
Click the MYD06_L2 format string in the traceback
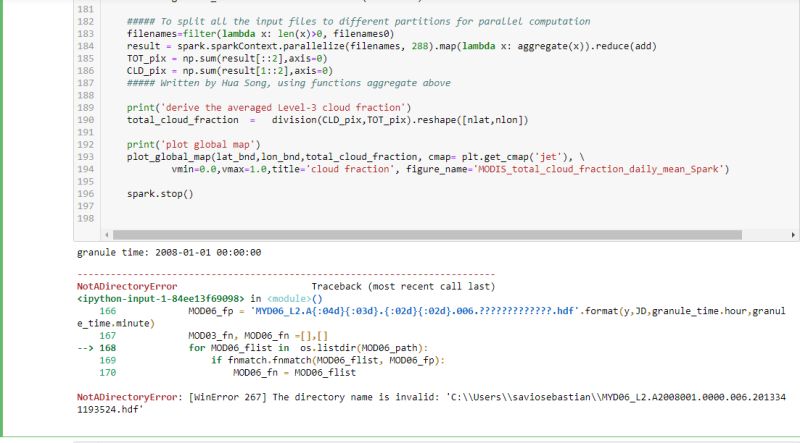pyautogui.click(x=414, y=311)
